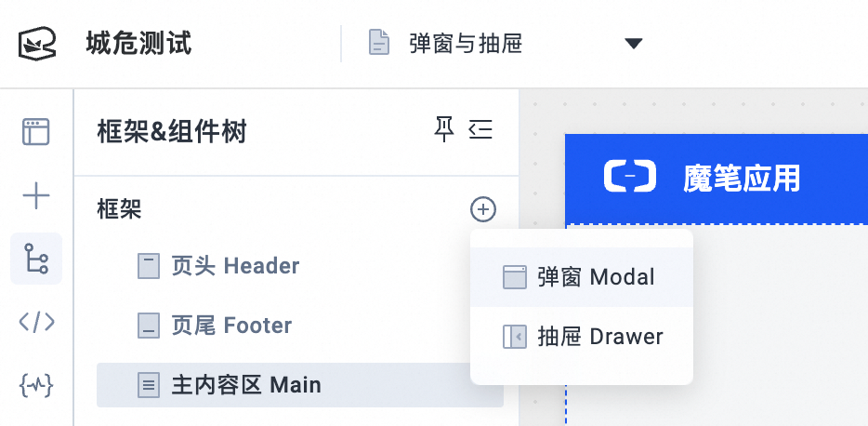Click the circled plus next to 框架
This screenshot has width=868, height=426.
(x=483, y=209)
